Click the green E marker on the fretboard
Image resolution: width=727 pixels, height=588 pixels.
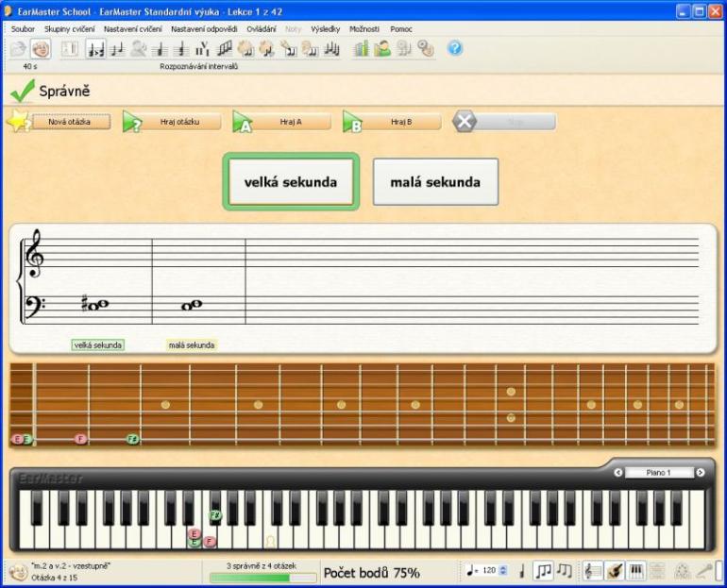27,439
